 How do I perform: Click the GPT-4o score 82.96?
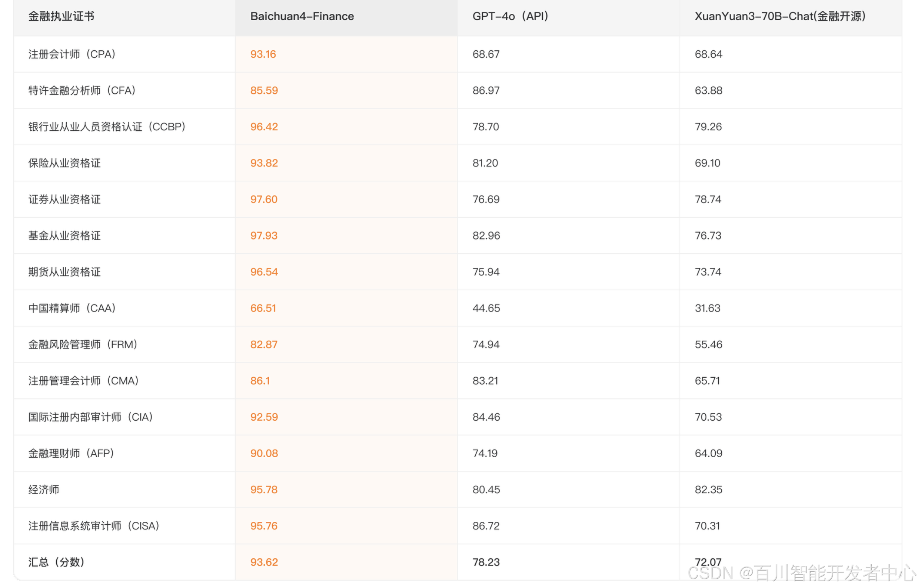(486, 235)
